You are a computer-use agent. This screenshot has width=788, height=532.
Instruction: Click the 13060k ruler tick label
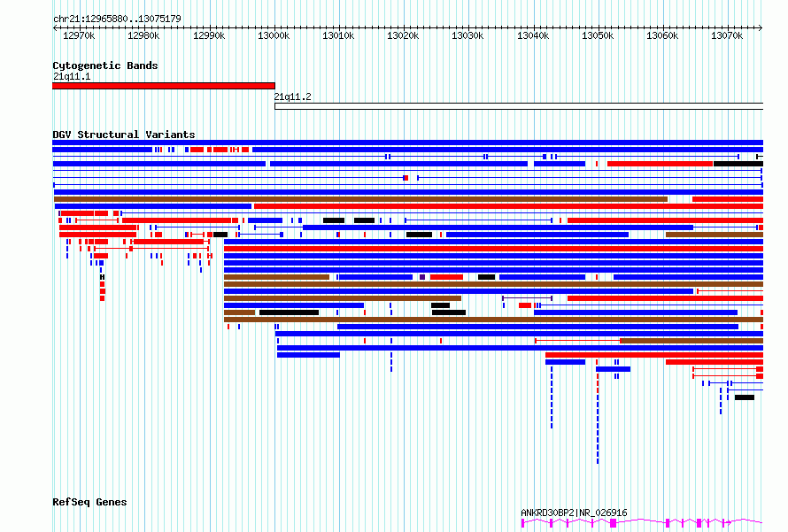(662, 35)
